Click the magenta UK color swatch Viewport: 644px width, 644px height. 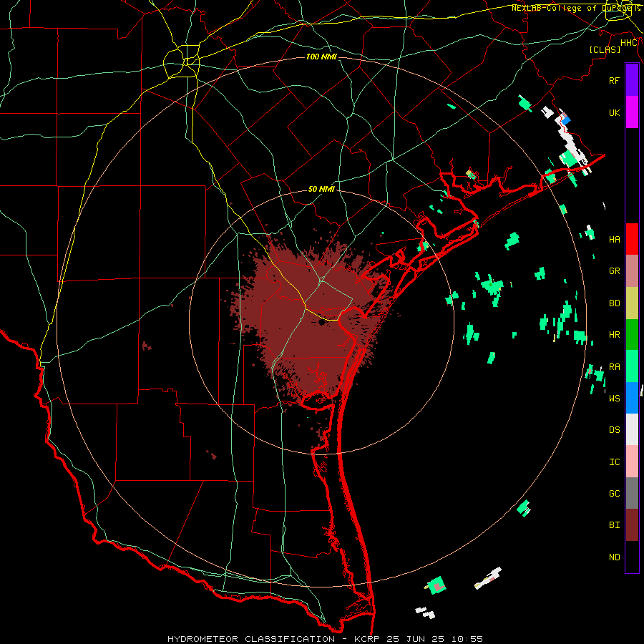click(x=632, y=112)
